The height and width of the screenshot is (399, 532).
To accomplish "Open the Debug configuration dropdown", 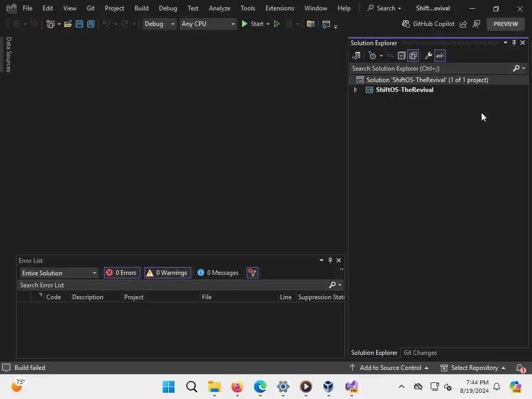I will pyautogui.click(x=159, y=24).
